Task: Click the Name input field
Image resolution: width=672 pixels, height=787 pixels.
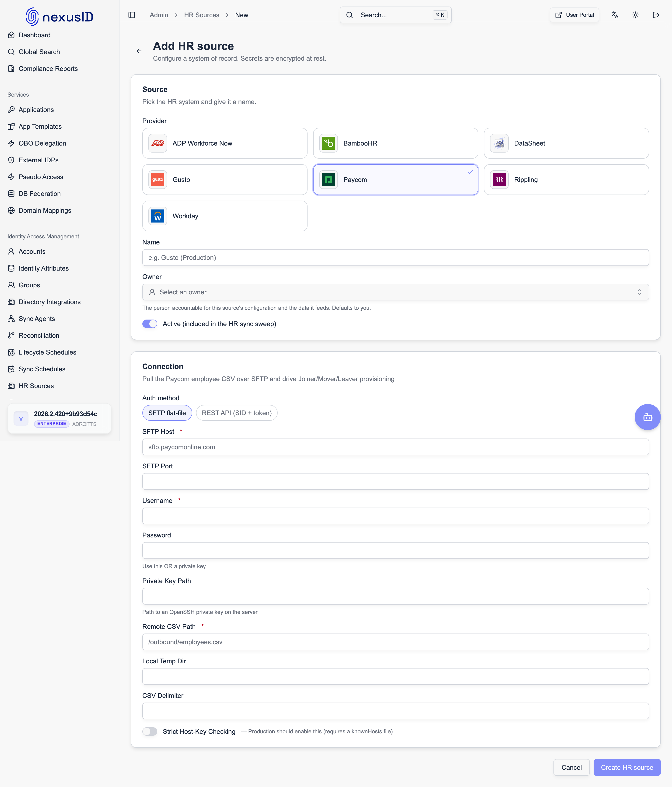Action: 395,258
